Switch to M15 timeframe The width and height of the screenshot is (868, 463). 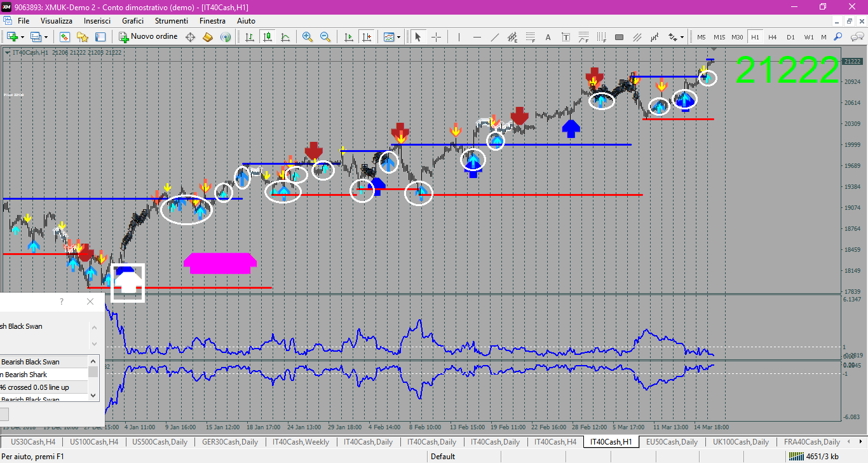(x=719, y=37)
